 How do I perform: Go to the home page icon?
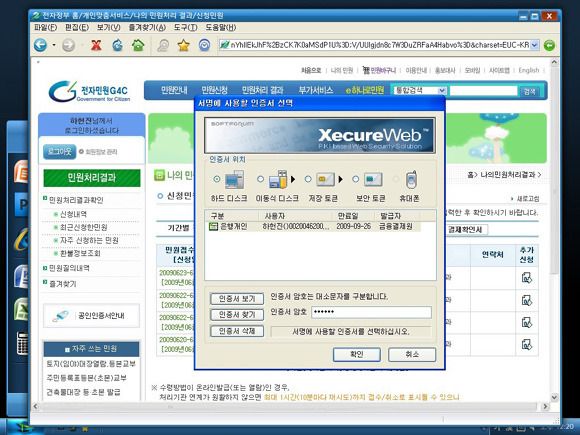(x=138, y=45)
